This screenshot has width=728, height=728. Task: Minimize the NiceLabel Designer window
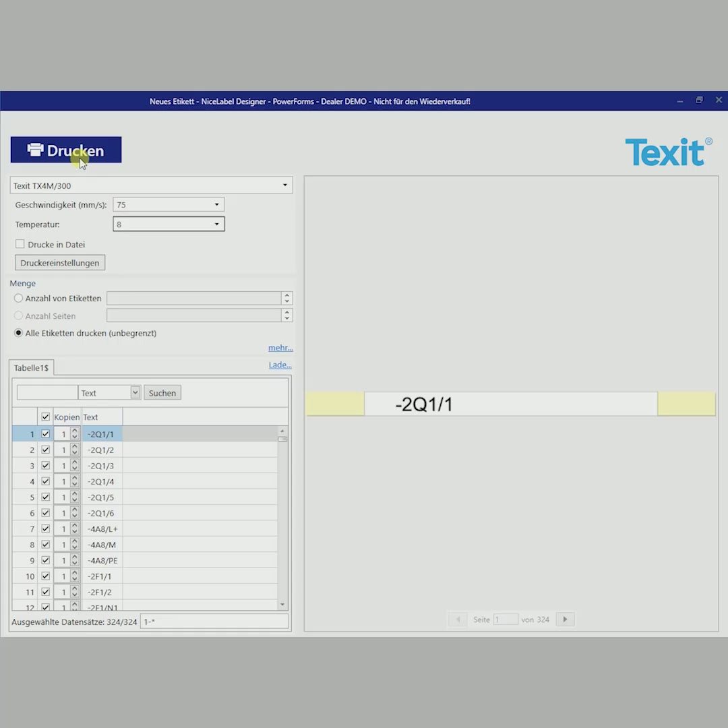(x=679, y=100)
